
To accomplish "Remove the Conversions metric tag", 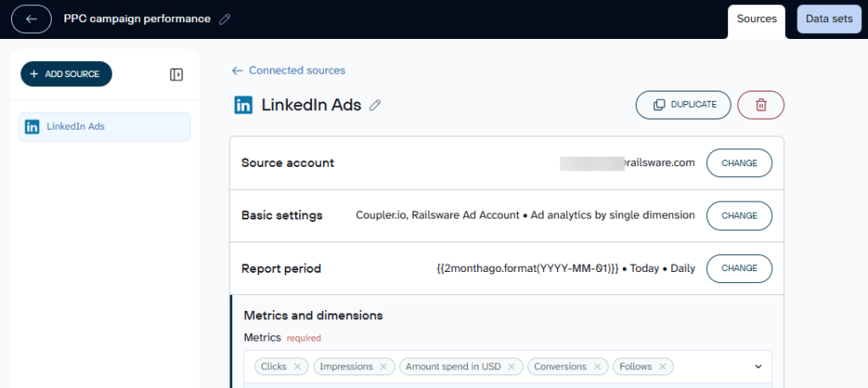I will pos(598,367).
